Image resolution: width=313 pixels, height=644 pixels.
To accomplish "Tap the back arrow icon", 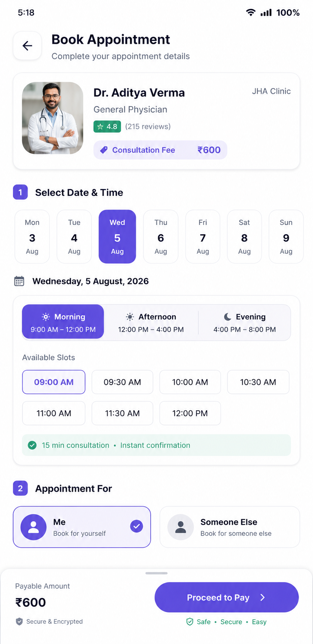I will (28, 45).
